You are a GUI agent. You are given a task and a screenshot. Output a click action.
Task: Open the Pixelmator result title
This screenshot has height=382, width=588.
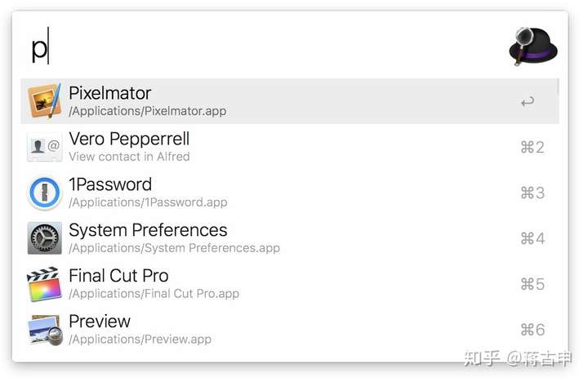coord(109,93)
